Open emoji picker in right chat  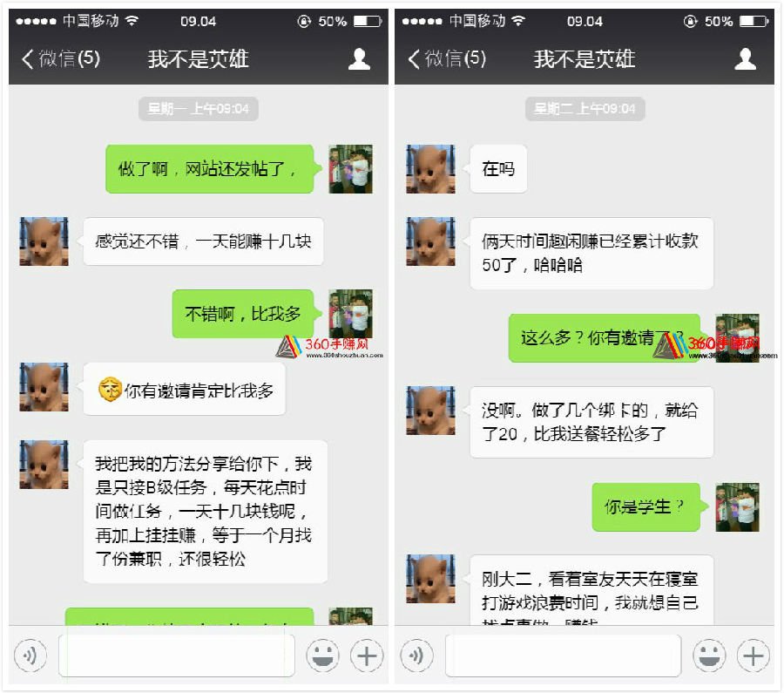[709, 656]
